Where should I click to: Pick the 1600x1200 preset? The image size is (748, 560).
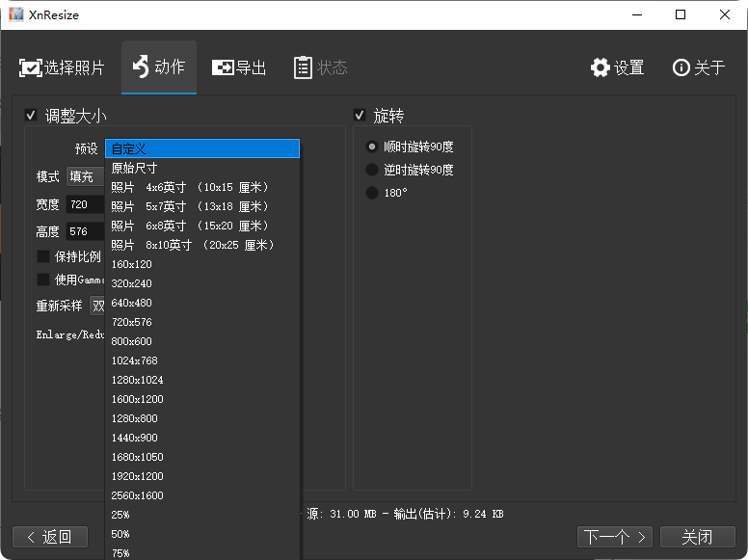point(202,399)
